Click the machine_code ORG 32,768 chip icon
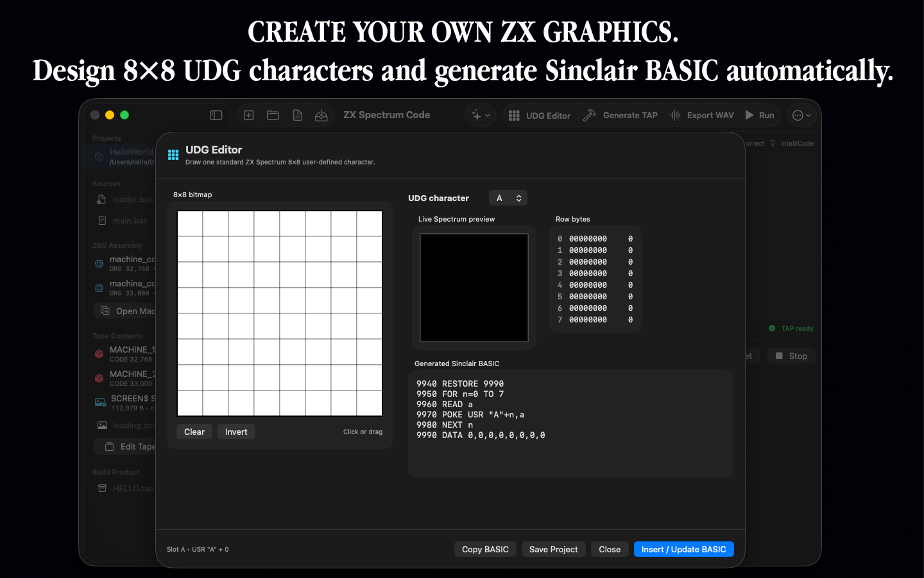The width and height of the screenshot is (924, 578). tap(99, 263)
